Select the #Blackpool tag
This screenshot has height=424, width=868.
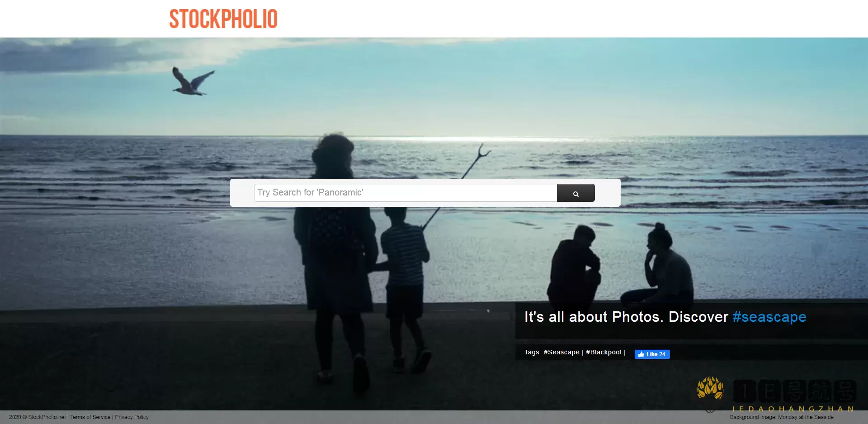pyautogui.click(x=604, y=352)
